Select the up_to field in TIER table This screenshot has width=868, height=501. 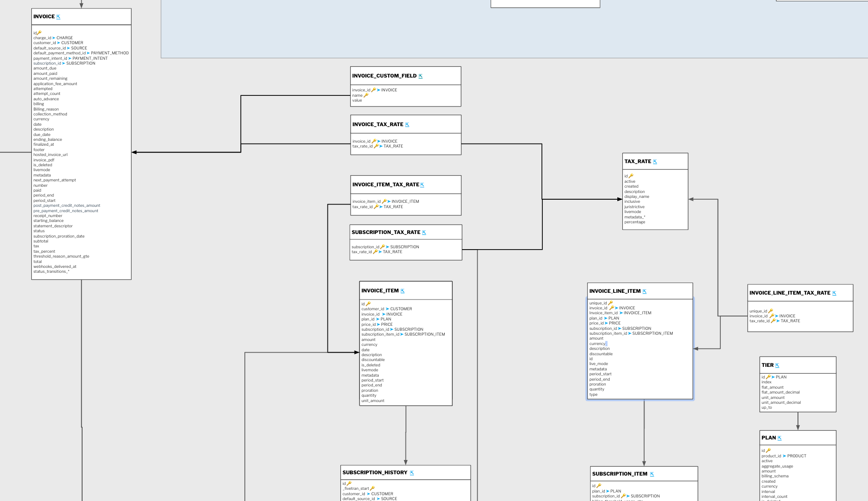[766, 407]
